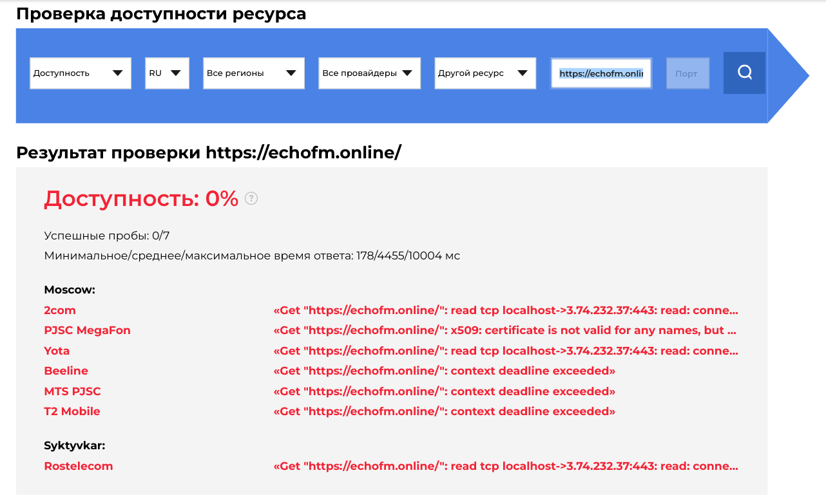Click the Yota provider entry

pos(57,351)
